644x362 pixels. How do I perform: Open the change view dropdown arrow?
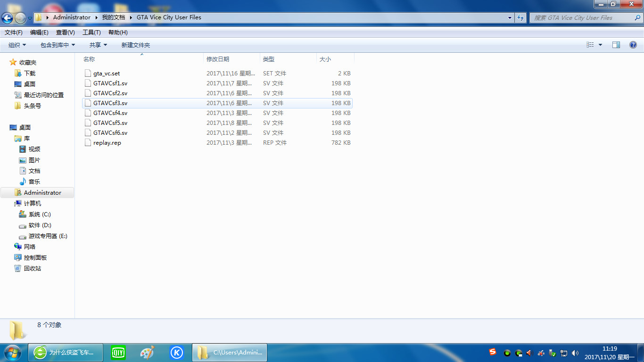[600, 45]
